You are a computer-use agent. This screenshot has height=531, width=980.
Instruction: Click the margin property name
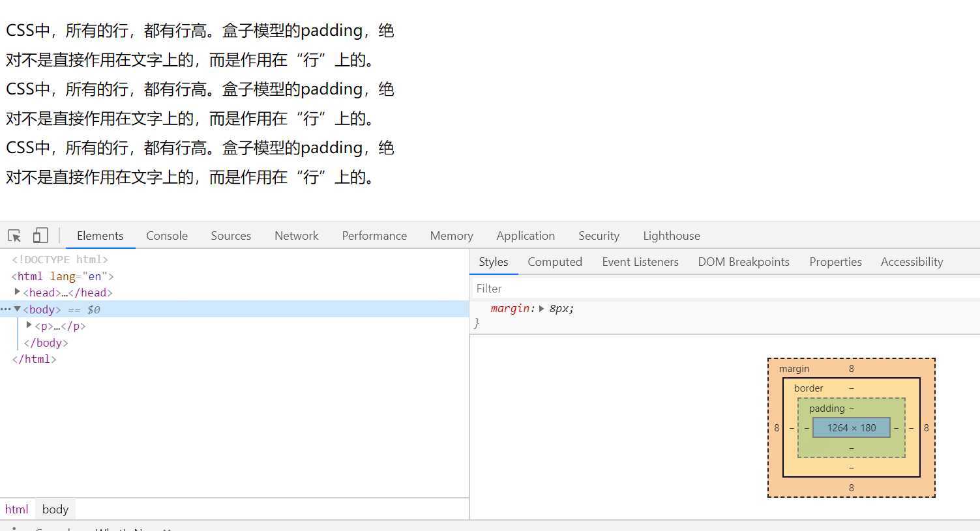[x=511, y=309]
